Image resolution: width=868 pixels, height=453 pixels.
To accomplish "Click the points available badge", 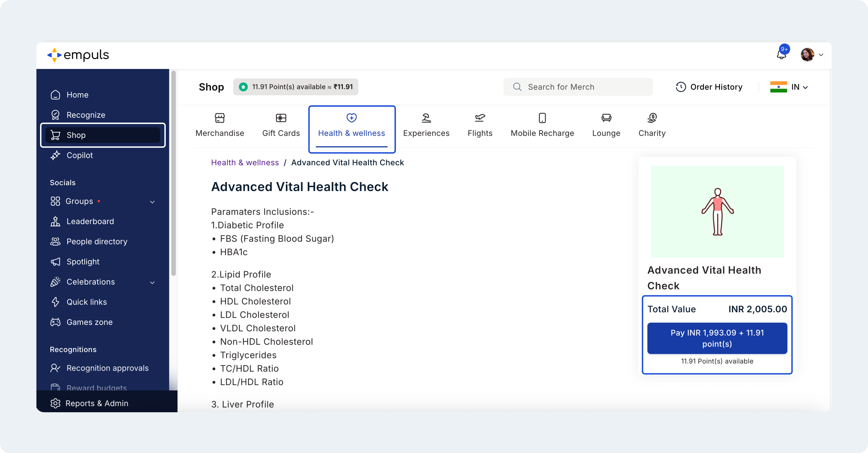I will (296, 87).
